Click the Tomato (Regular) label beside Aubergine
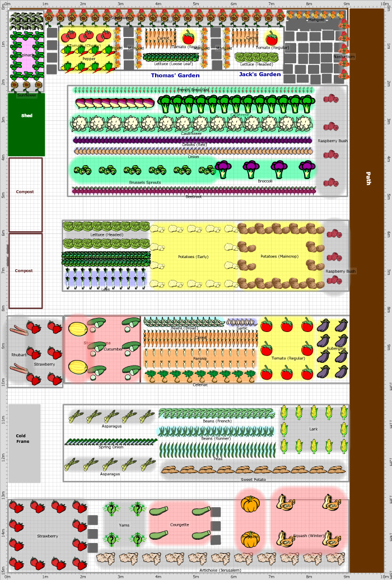 point(288,358)
